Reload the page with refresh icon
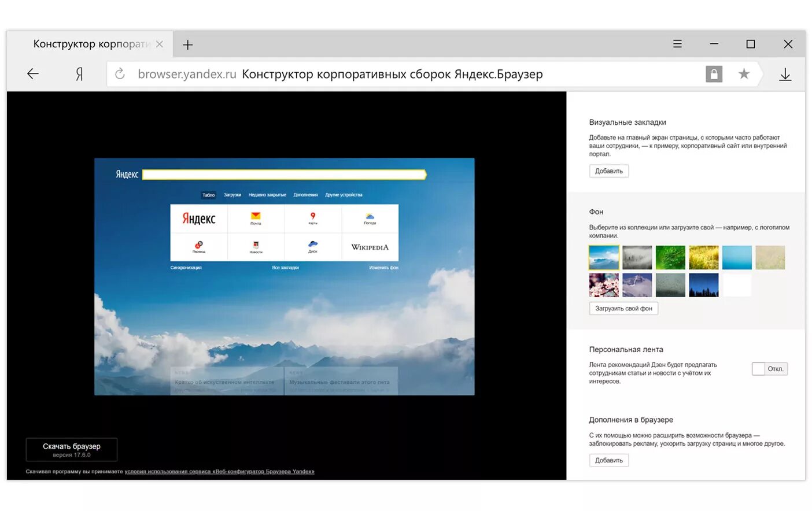 (120, 74)
